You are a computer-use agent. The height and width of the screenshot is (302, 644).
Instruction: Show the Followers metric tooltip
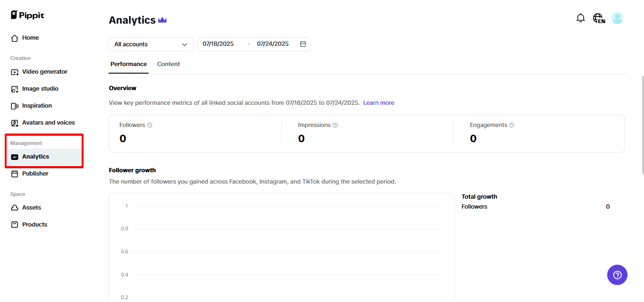click(150, 125)
